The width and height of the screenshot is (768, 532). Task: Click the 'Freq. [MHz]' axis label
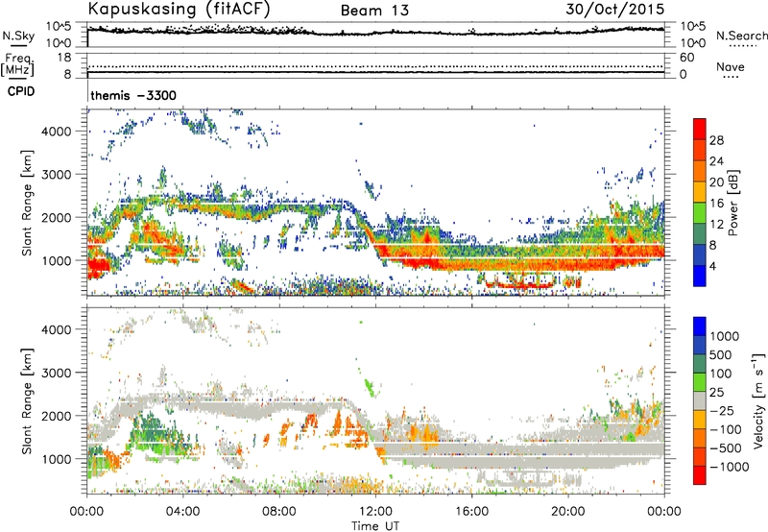point(17,65)
